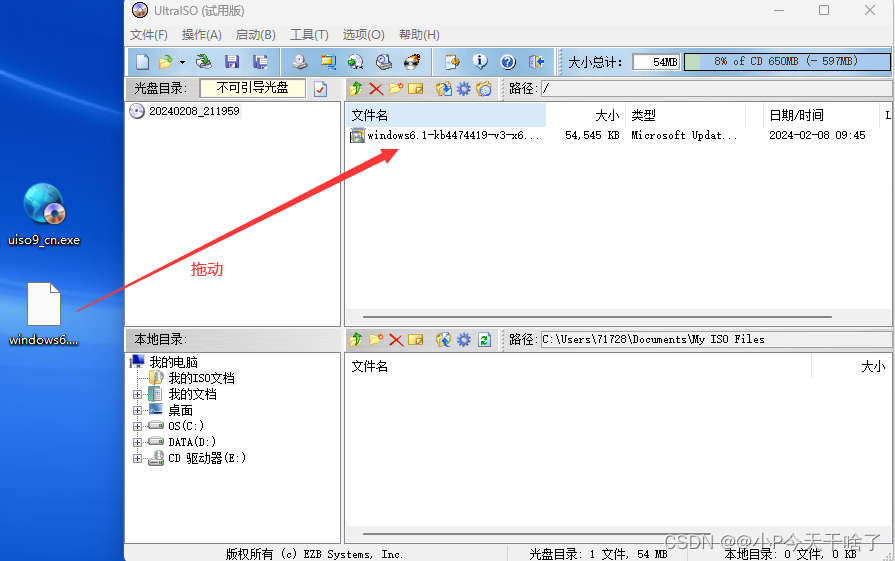Expand the OS(C:) drive node
Viewport: 895px width, 561px height.
click(x=137, y=426)
